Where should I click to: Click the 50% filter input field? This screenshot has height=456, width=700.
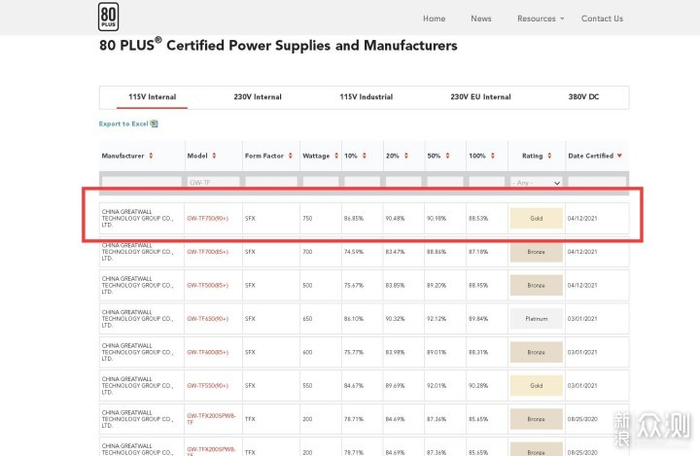tap(445, 183)
